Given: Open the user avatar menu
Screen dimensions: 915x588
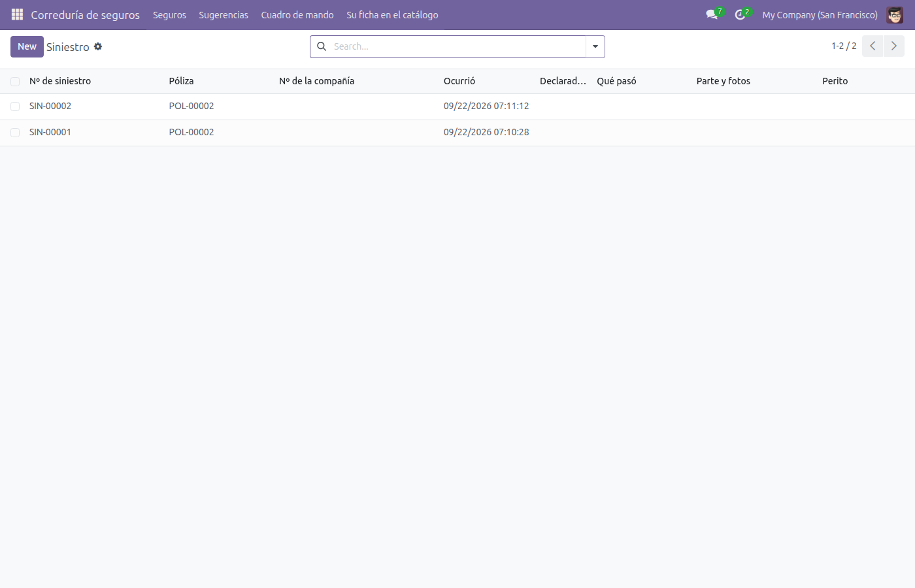Looking at the screenshot, I should point(895,14).
